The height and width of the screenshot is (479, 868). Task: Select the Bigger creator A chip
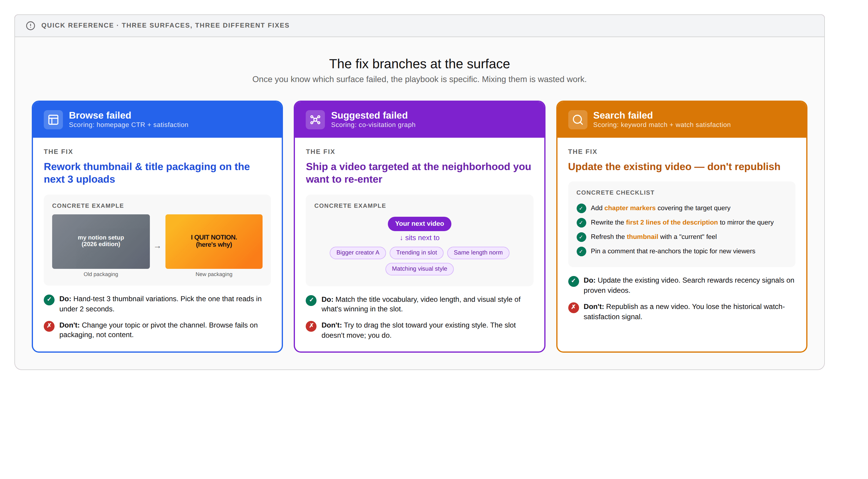[x=358, y=253]
